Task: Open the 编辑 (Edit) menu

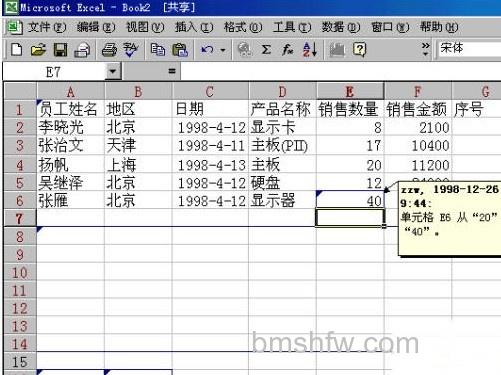Action: pyautogui.click(x=96, y=27)
